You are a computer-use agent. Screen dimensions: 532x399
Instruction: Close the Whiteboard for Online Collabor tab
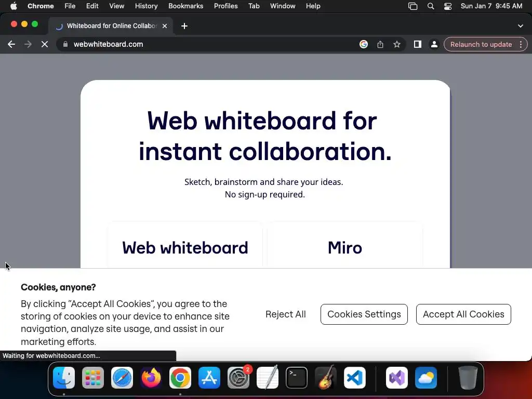tap(165, 26)
